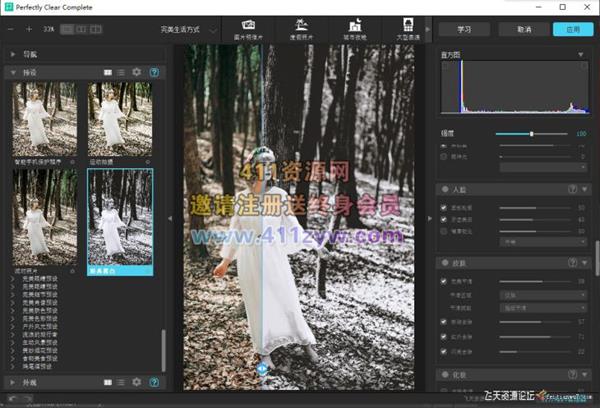This screenshot has height=408, width=600.
Task: Toggle the first checkbox in 人脸 section
Action: pyautogui.click(x=443, y=208)
